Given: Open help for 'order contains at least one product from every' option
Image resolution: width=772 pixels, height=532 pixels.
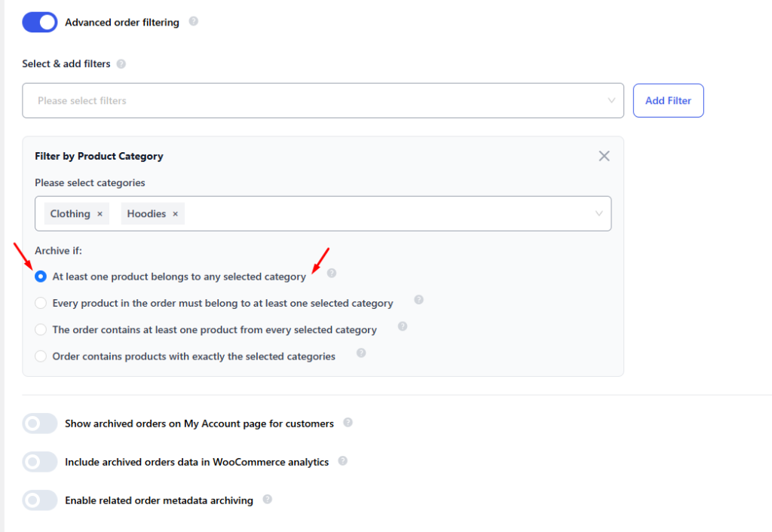Looking at the screenshot, I should (x=403, y=326).
